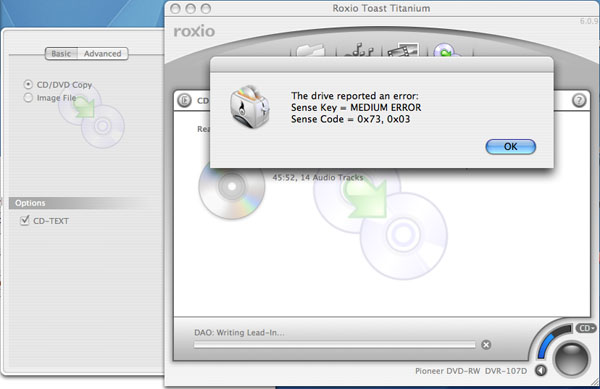This screenshot has width=600, height=389.
Task: Select the Image File radio option
Action: (50, 98)
